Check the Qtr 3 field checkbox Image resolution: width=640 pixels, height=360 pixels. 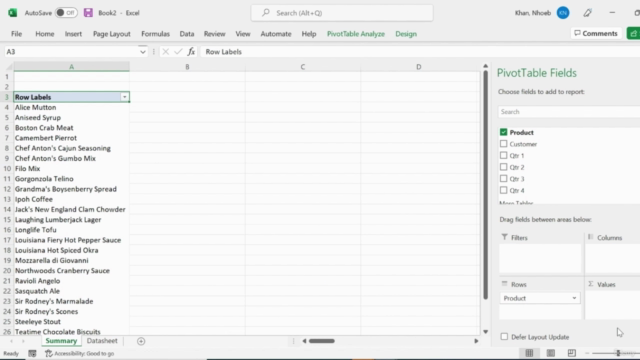tap(503, 178)
